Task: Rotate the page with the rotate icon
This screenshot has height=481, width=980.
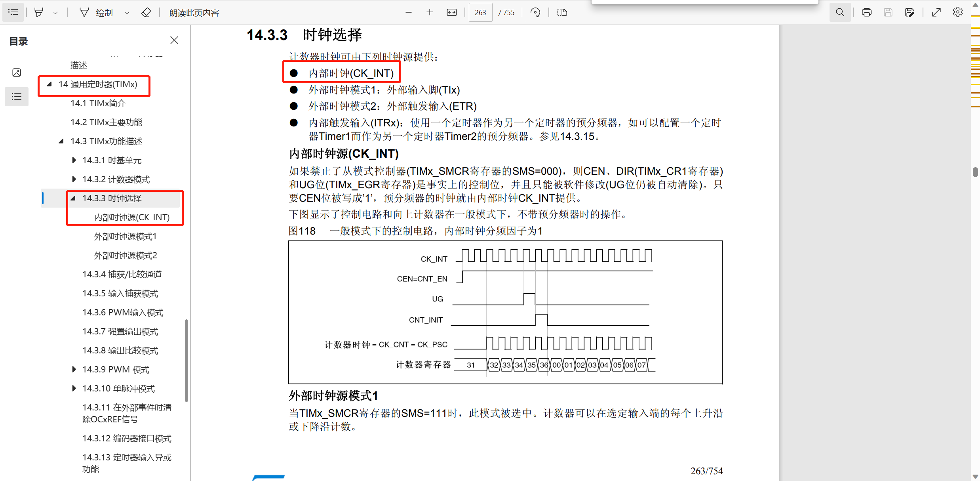Action: (x=535, y=12)
